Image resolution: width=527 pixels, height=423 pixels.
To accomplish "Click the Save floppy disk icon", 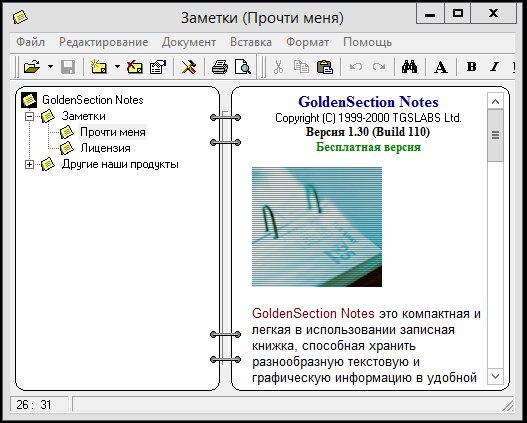I will [68, 67].
